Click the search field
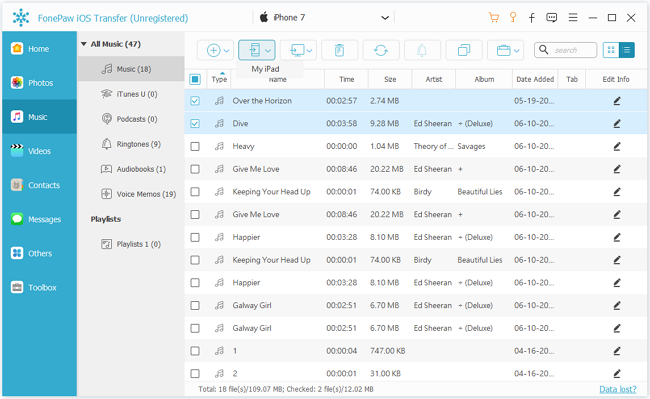Image resolution: width=650 pixels, height=399 pixels. [x=565, y=50]
